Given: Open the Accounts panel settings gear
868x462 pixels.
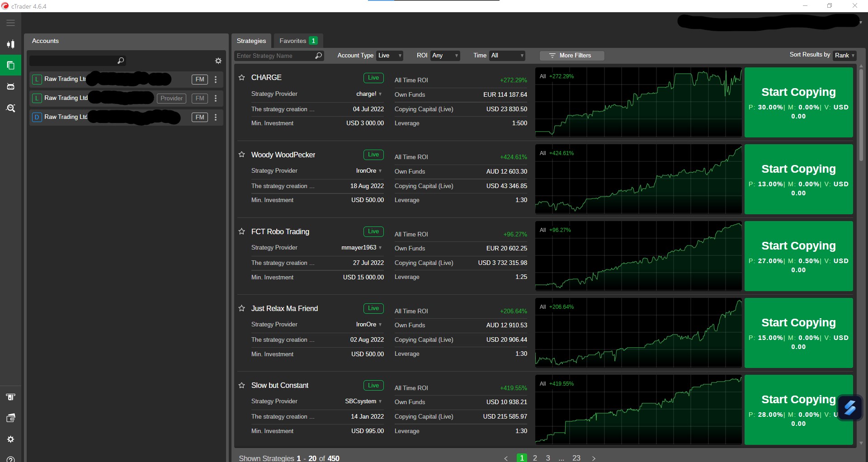Looking at the screenshot, I should tap(218, 61).
